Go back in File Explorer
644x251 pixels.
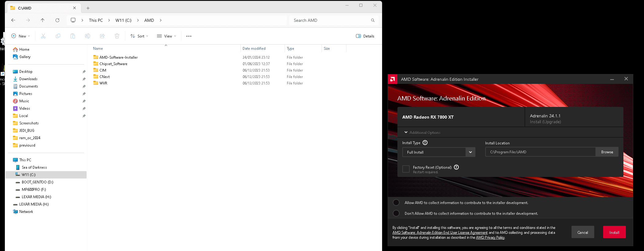(13, 20)
